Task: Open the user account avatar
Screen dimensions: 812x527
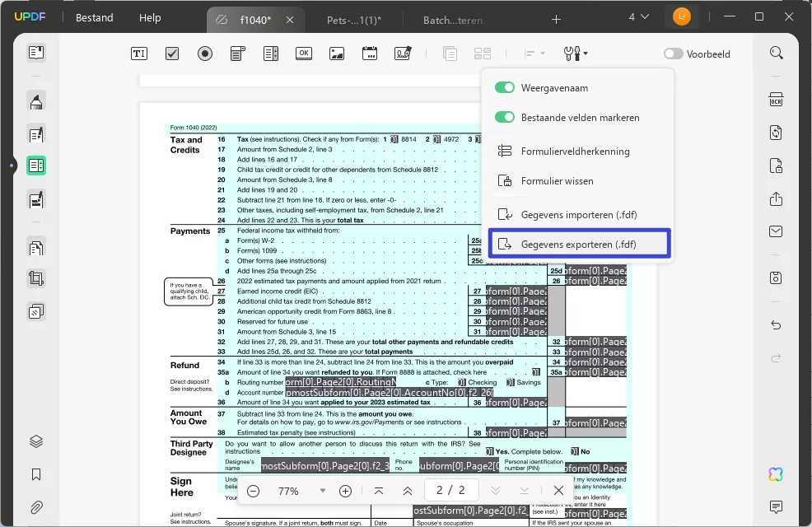Action: click(682, 17)
